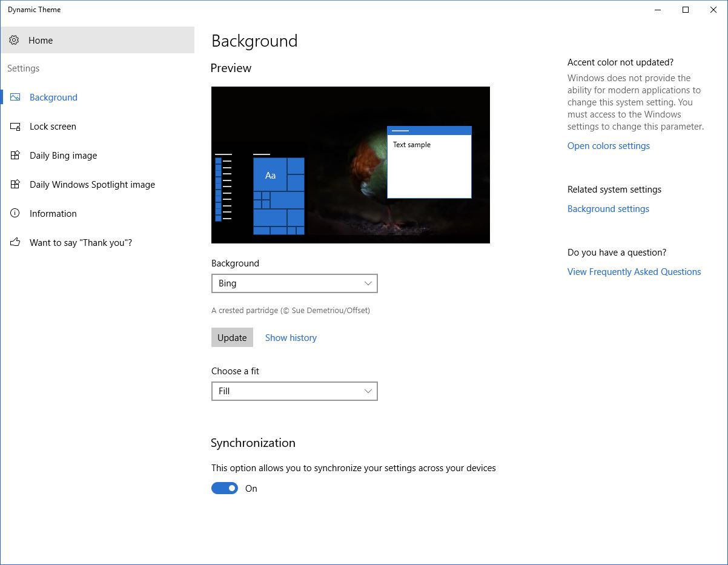This screenshot has width=728, height=565.
Task: Go to the Home menu entry
Action: (x=41, y=40)
